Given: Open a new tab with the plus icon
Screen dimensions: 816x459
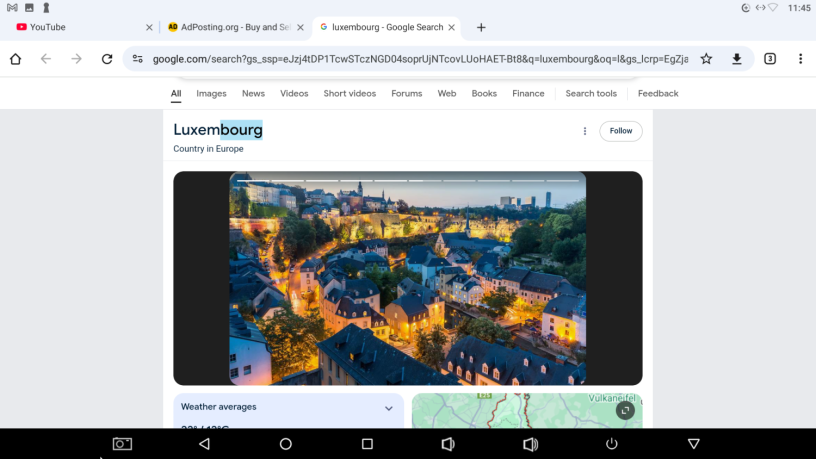Looking at the screenshot, I should (x=481, y=27).
